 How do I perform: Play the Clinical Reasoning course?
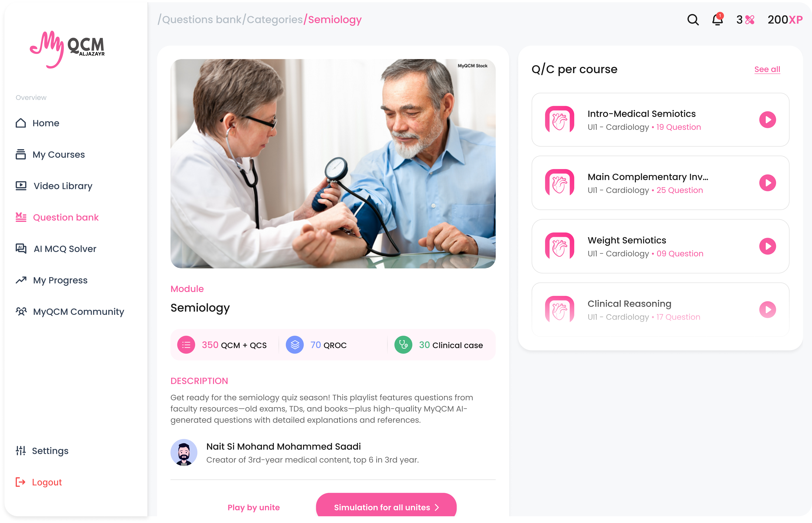(x=767, y=309)
